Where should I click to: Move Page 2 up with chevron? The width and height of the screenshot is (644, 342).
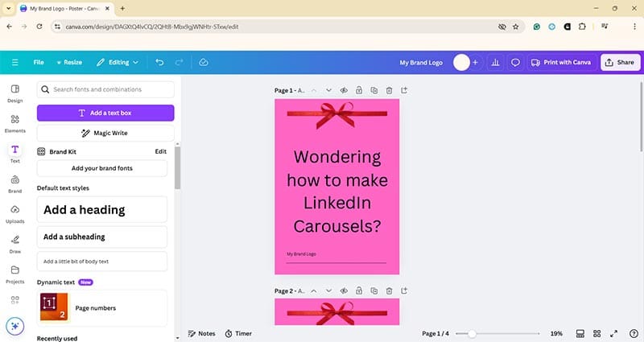tap(314, 290)
